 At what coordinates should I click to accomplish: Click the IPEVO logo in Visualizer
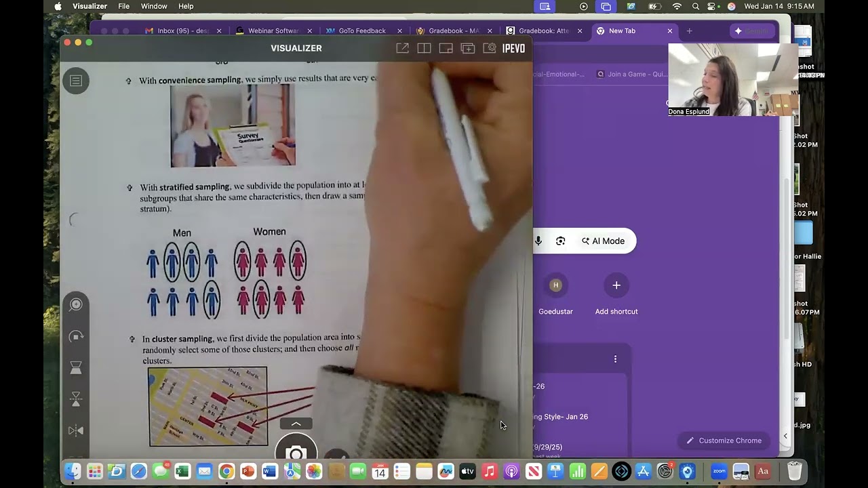[513, 48]
